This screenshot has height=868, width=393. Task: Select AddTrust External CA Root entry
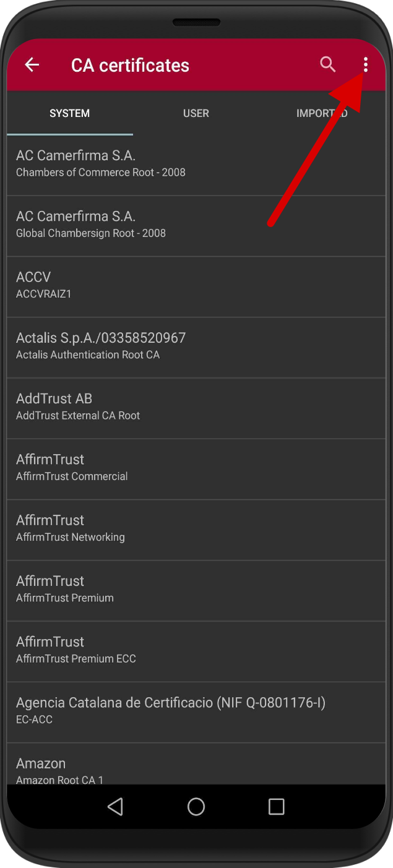[x=196, y=408]
